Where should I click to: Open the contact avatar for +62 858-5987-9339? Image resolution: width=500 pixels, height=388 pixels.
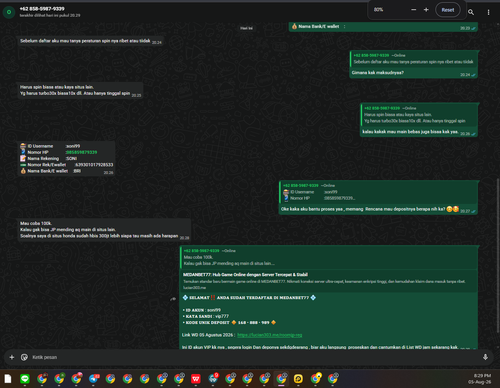coord(9,12)
